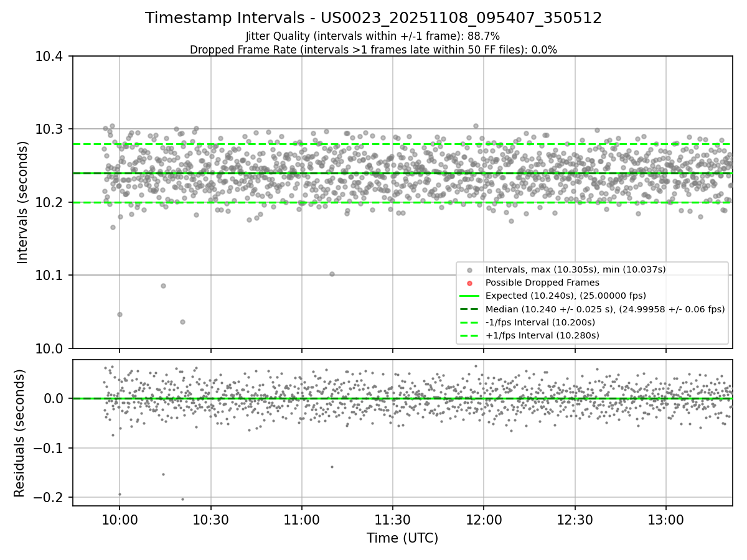Click the 'Intervals (seconds)' y-axis label
The image size is (747, 560).
[23, 202]
